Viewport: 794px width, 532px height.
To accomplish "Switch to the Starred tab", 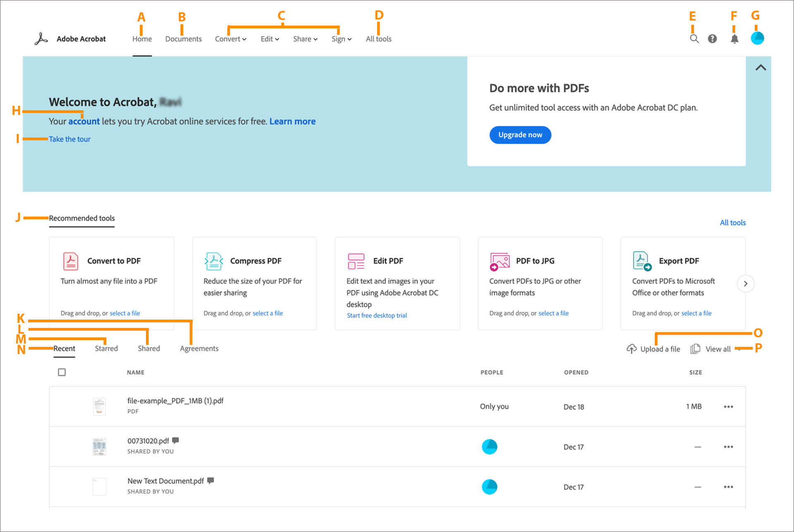I will (x=106, y=348).
